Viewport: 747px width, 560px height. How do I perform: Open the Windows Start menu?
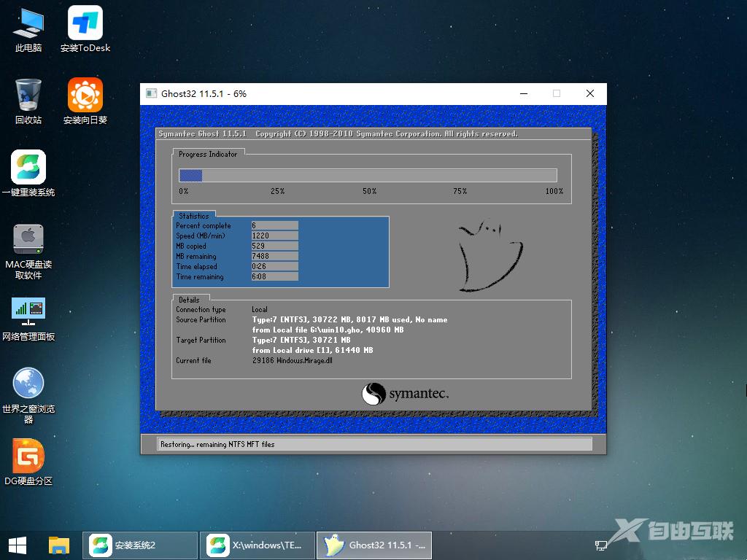(x=15, y=545)
